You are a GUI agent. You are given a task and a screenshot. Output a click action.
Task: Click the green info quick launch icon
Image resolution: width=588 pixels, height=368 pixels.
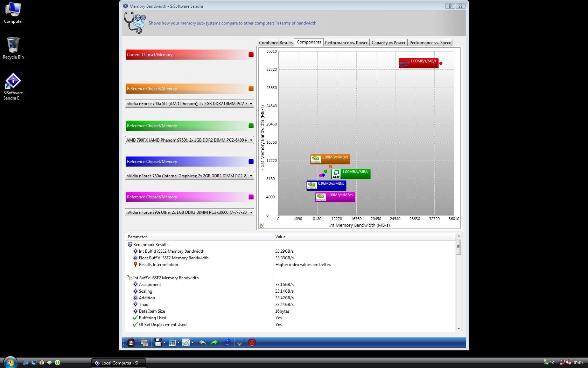click(57, 363)
